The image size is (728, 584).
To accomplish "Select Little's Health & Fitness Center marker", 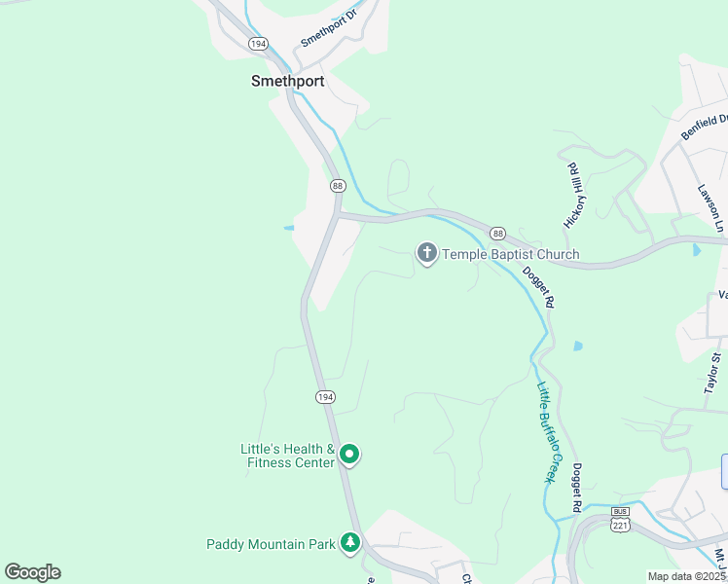I will click(349, 455).
